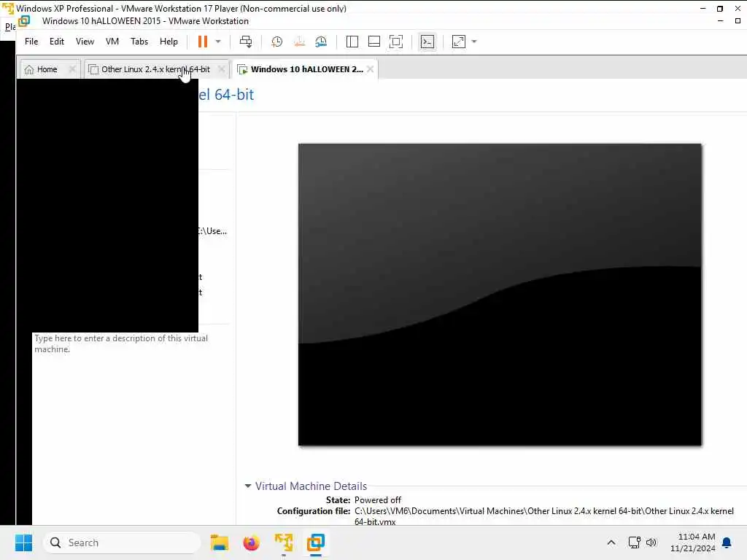Open the notifications bell icon

tap(727, 542)
